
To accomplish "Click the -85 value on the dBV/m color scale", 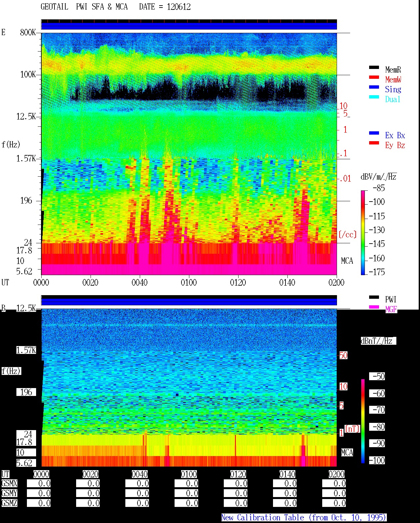I will pyautogui.click(x=379, y=188).
